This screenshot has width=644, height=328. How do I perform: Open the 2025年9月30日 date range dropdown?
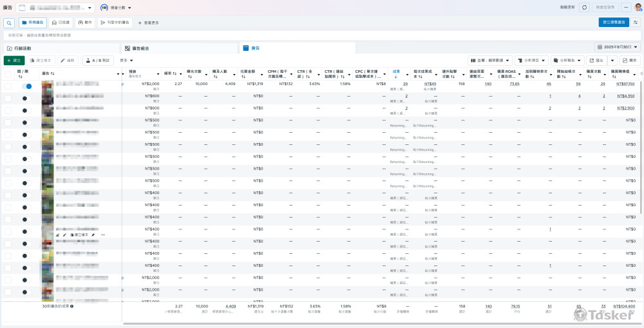tap(617, 48)
